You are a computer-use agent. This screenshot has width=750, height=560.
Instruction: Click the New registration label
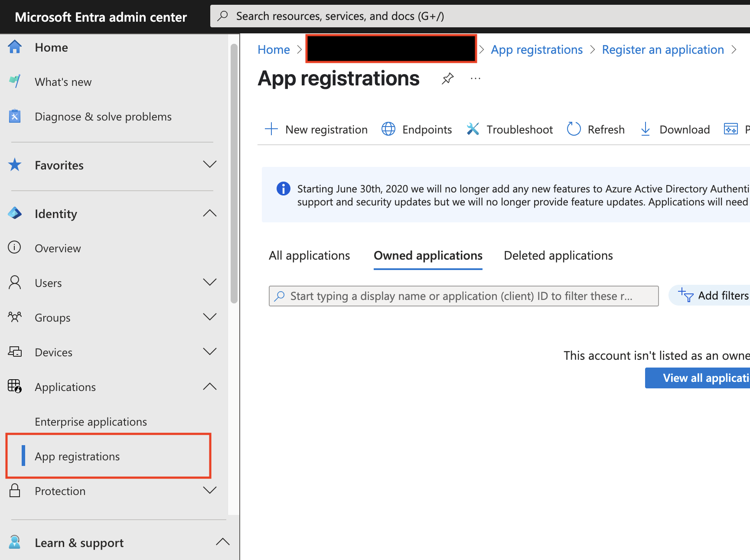(x=326, y=130)
